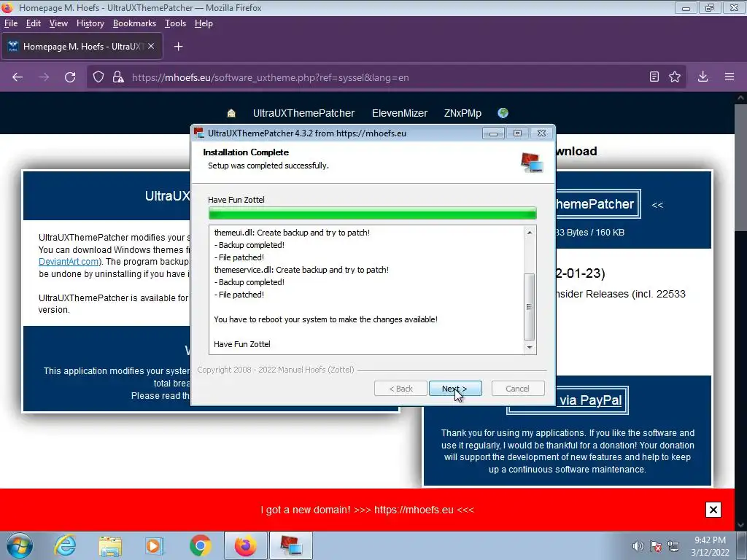Open the Windows Start menu
Screen dimensions: 747x560
19,545
